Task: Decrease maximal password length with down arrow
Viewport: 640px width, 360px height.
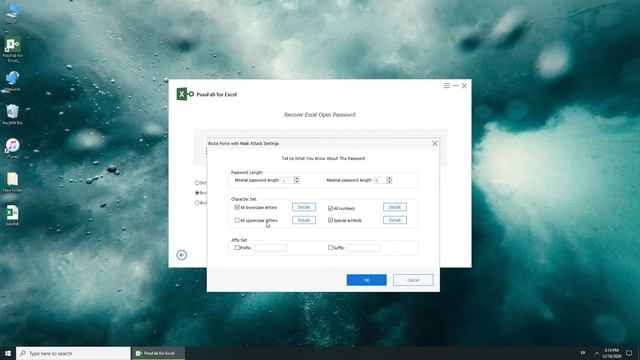Action: pos(389,182)
